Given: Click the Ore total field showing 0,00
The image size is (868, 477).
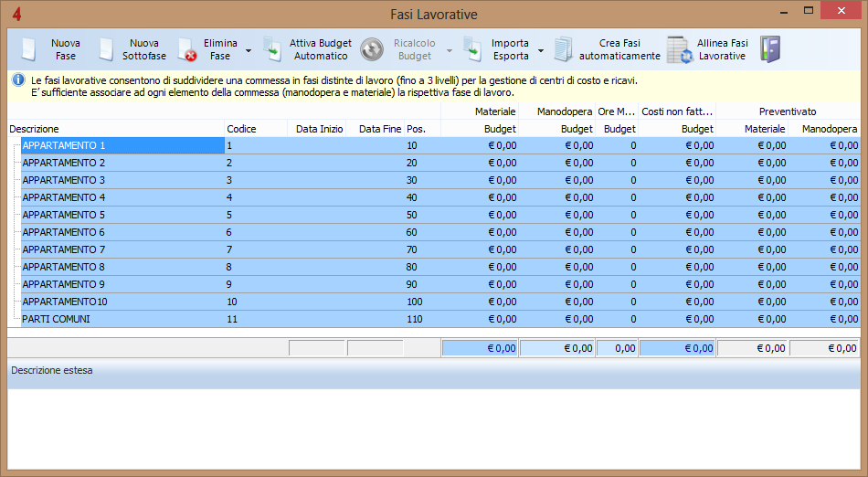Looking at the screenshot, I should (618, 348).
